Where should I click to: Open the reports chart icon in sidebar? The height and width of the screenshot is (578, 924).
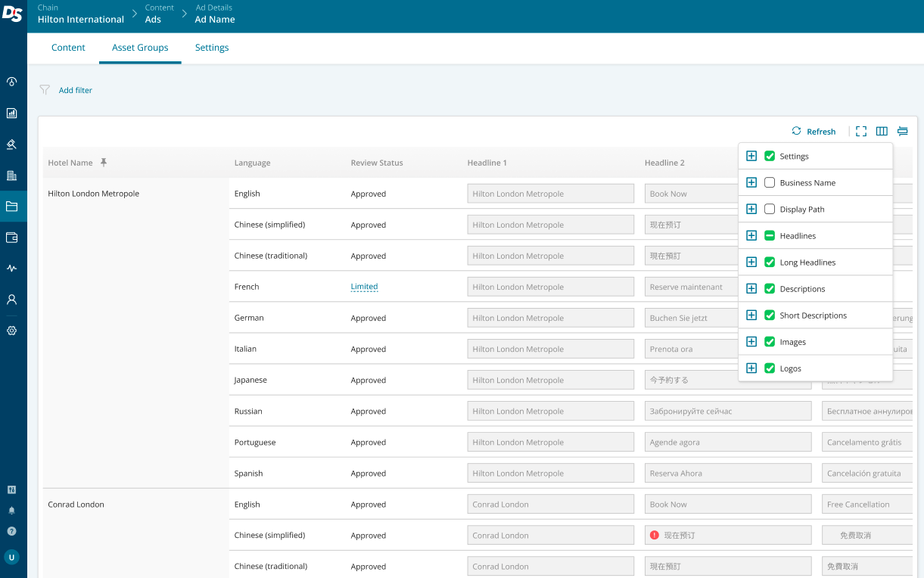coord(11,113)
